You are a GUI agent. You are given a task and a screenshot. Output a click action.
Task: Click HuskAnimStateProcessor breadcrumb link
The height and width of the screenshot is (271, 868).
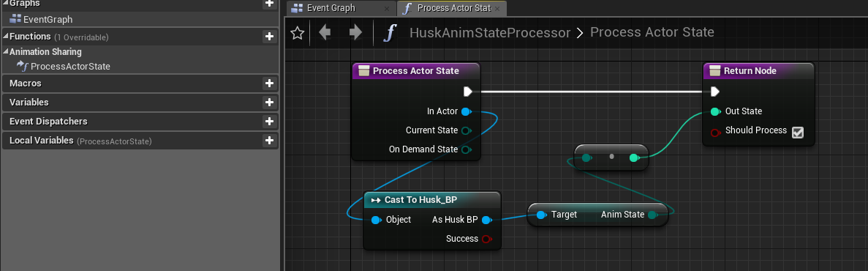point(490,33)
